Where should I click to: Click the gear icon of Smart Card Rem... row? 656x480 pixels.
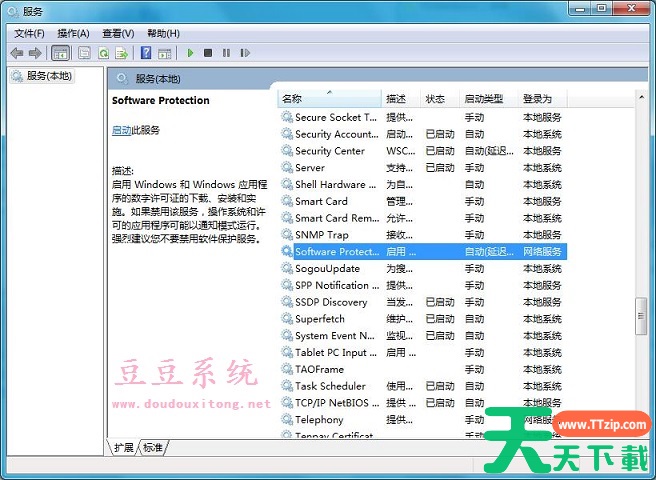287,218
